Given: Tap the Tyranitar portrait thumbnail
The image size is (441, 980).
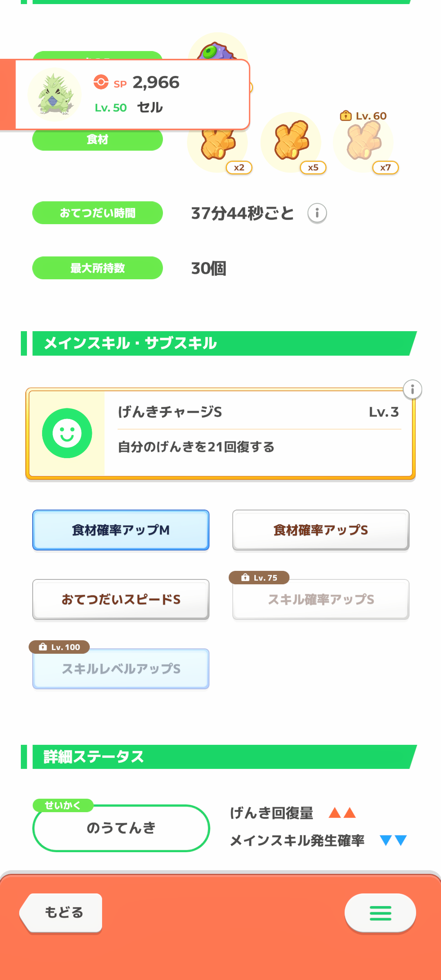Looking at the screenshot, I should [x=55, y=95].
